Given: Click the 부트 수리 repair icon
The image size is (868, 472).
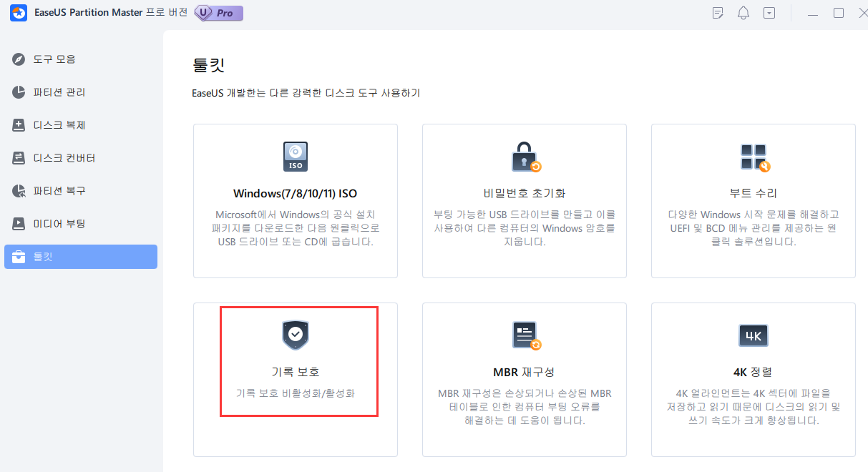Looking at the screenshot, I should [x=753, y=156].
